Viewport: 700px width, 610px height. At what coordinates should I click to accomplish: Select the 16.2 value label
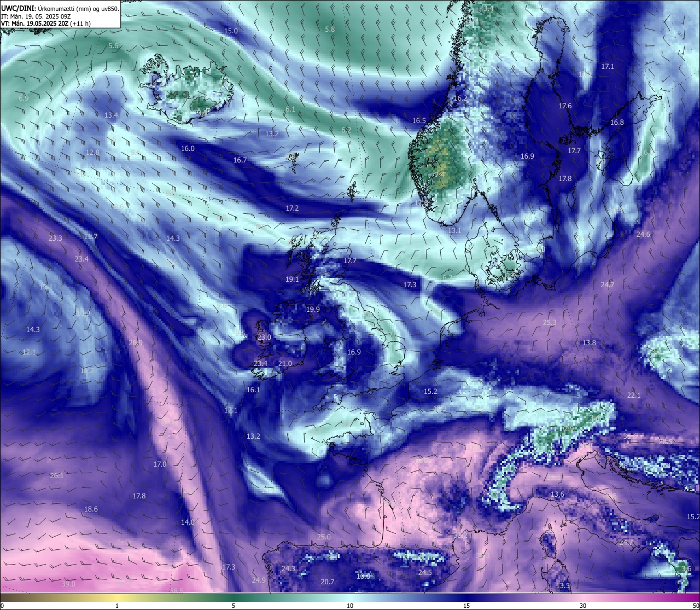tap(460, 98)
